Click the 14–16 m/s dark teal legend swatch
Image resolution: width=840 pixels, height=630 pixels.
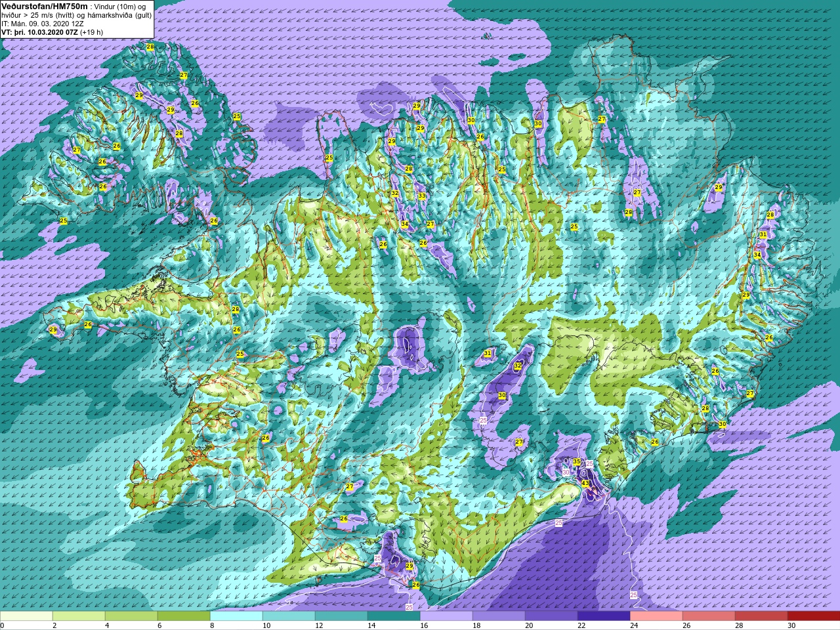394,616
